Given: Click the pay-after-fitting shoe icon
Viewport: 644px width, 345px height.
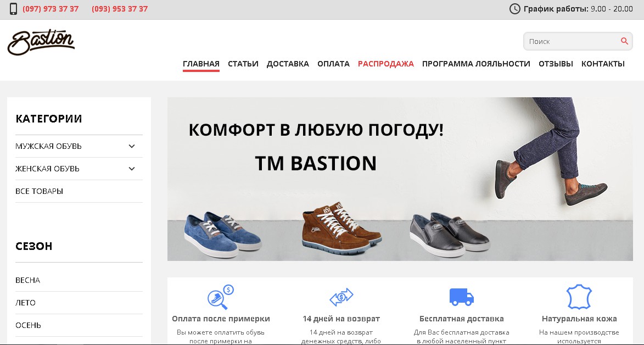Looking at the screenshot, I should coord(221,297).
